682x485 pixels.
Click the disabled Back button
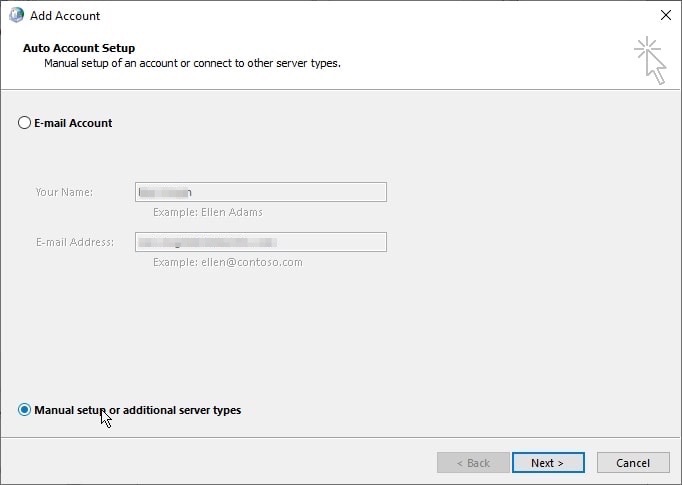[x=473, y=462]
